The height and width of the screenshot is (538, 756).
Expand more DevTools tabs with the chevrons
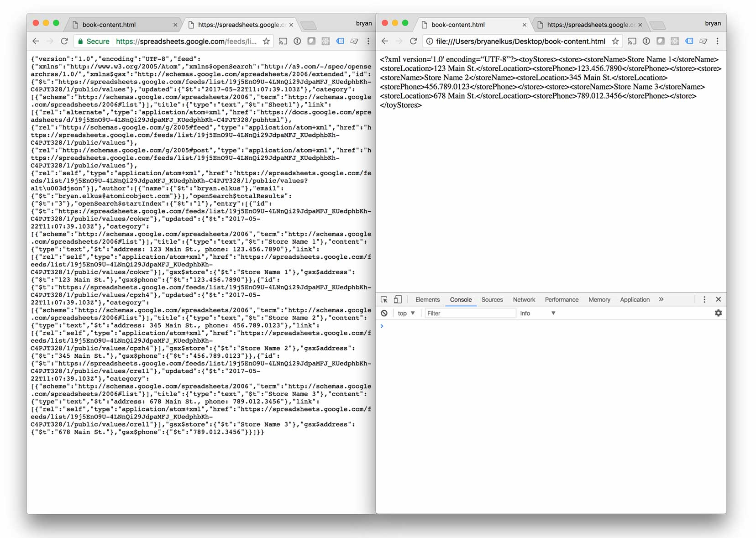coord(661,299)
